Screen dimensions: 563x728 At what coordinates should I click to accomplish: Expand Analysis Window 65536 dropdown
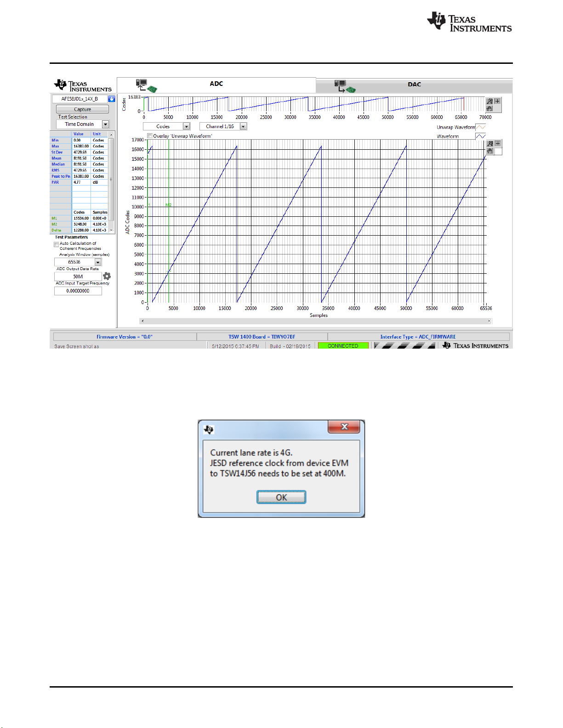tap(98, 262)
